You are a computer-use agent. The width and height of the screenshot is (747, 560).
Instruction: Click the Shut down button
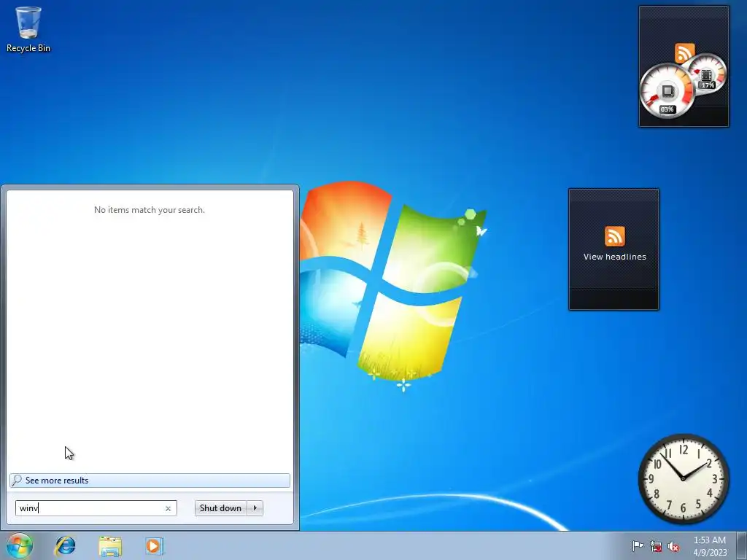[220, 508]
